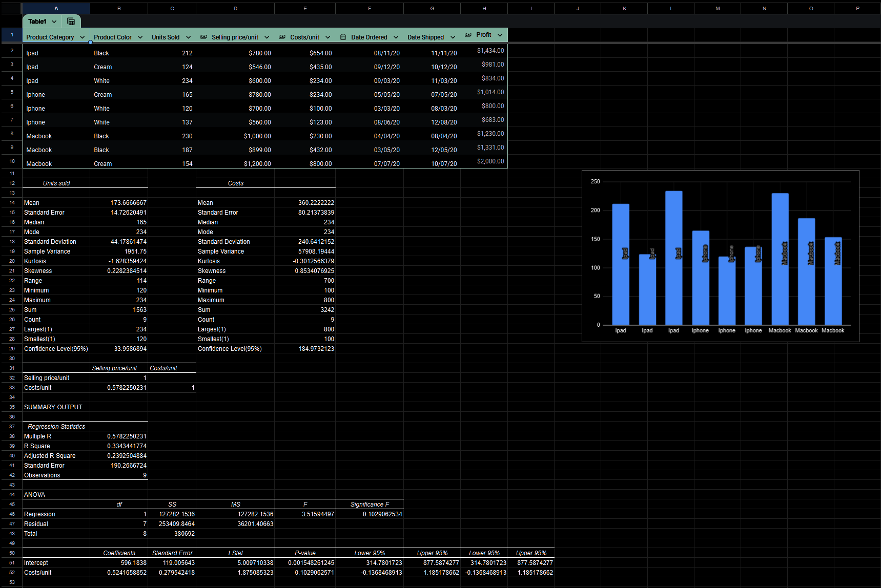Image resolution: width=881 pixels, height=588 pixels.
Task: Open the Units Sold column dropdown arrow
Action: point(188,37)
